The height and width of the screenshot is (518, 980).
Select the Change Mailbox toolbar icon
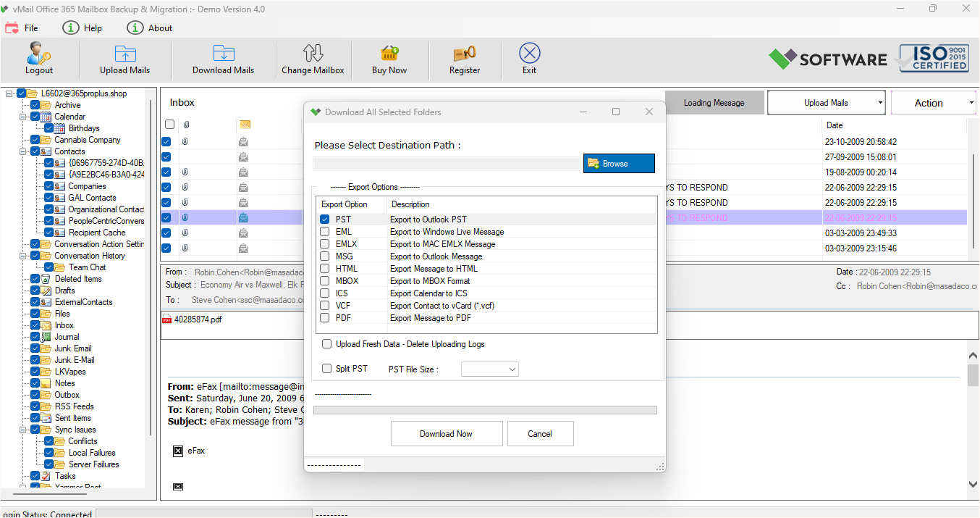(313, 53)
